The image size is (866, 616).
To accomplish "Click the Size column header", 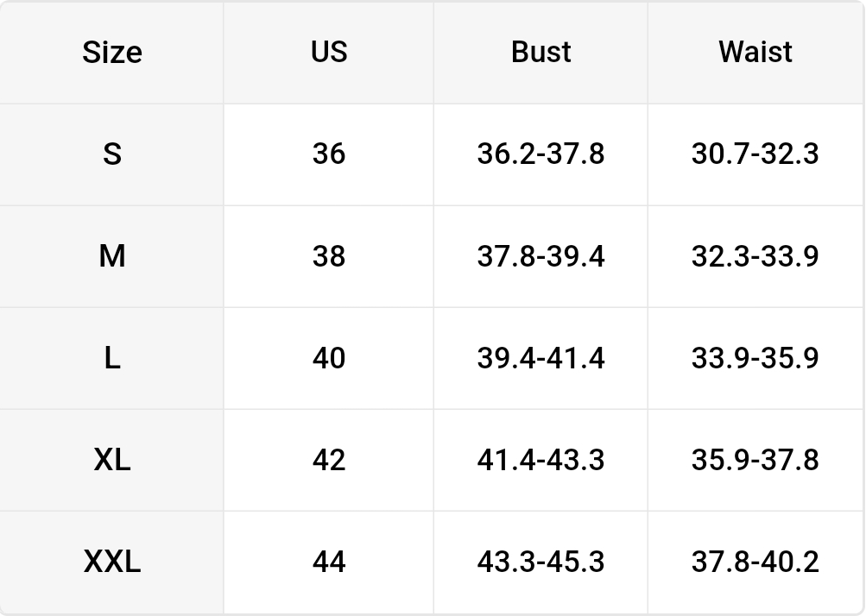I will [112, 53].
